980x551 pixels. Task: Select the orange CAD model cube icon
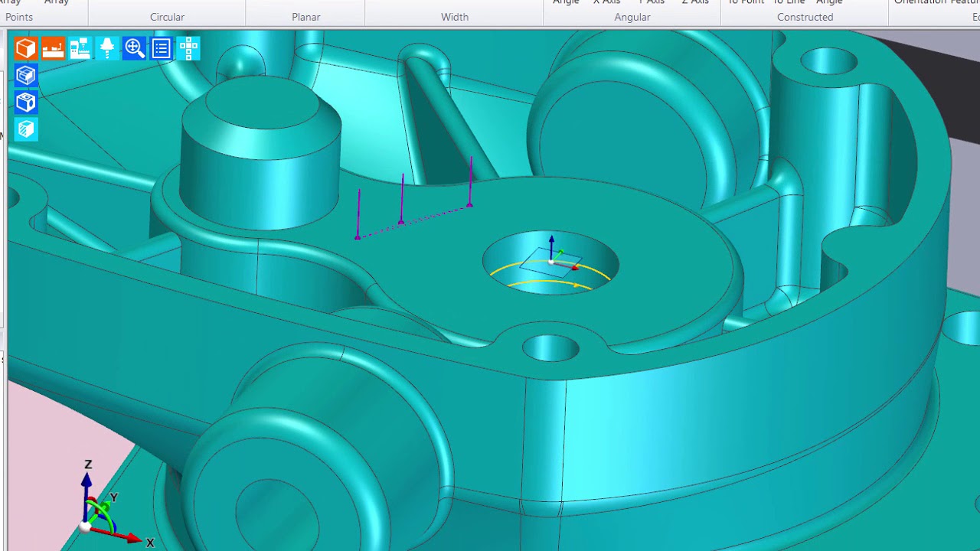pyautogui.click(x=26, y=48)
